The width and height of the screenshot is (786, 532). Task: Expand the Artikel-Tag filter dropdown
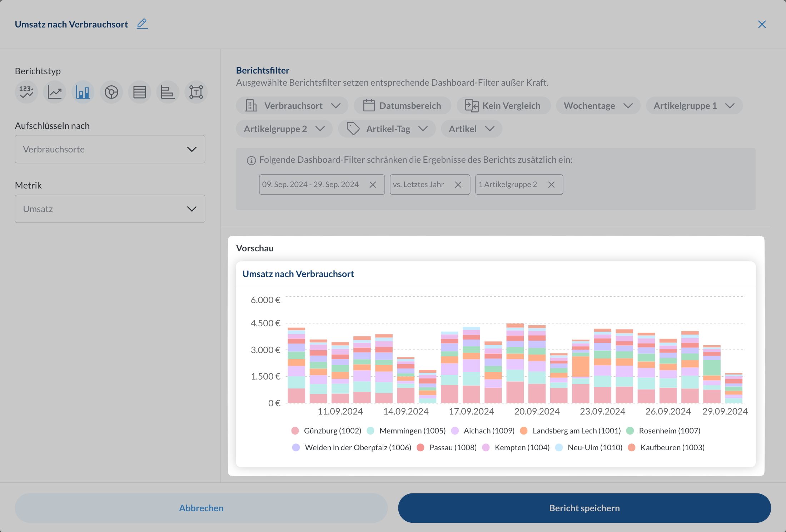click(x=387, y=129)
